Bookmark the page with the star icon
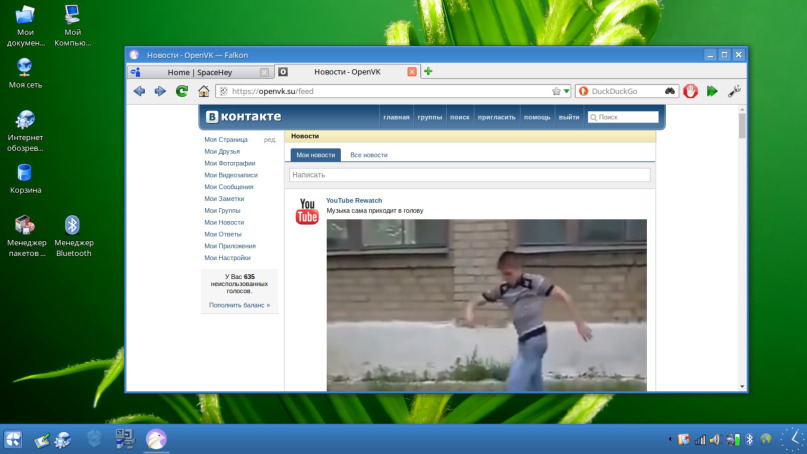Viewport: 807px width, 454px height. tap(556, 91)
